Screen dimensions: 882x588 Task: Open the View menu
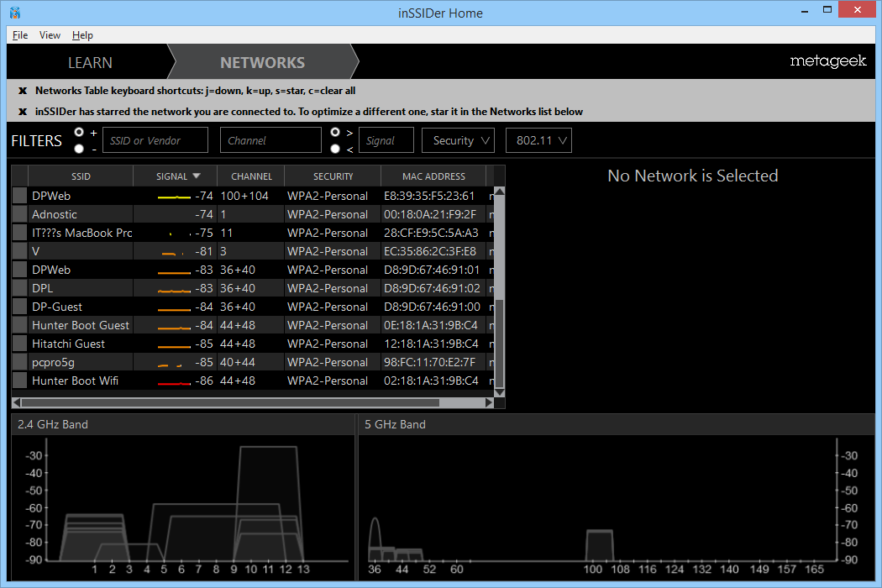(50, 35)
